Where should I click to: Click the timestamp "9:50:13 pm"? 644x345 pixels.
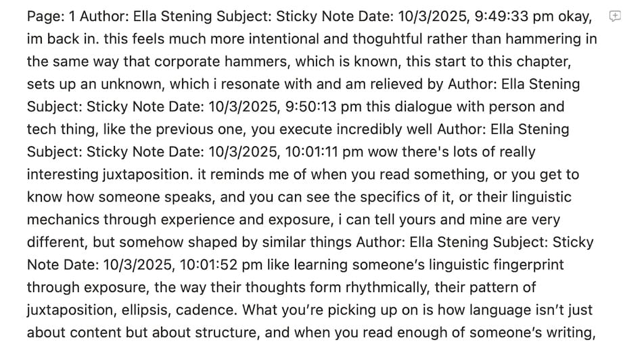[323, 107]
